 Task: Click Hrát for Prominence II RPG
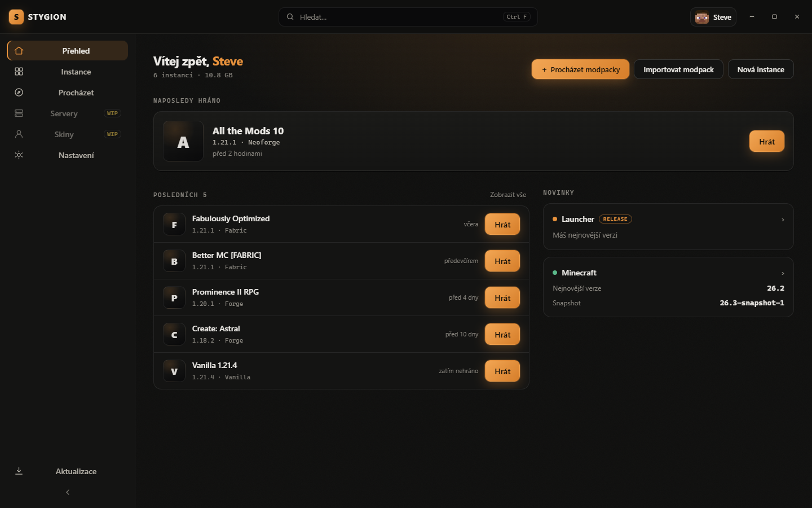[502, 298]
